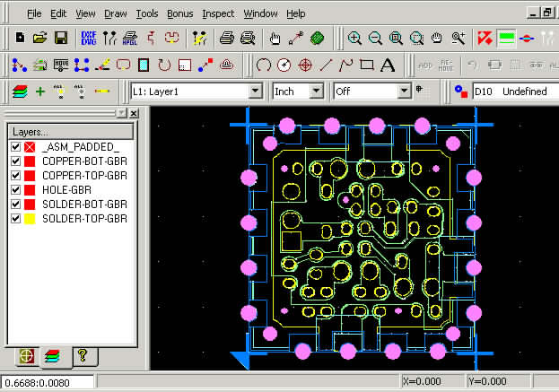Uncheck the COPPER-BOT-GBR layer checkbox
Viewport: 559px width, 392px height.
tap(15, 161)
